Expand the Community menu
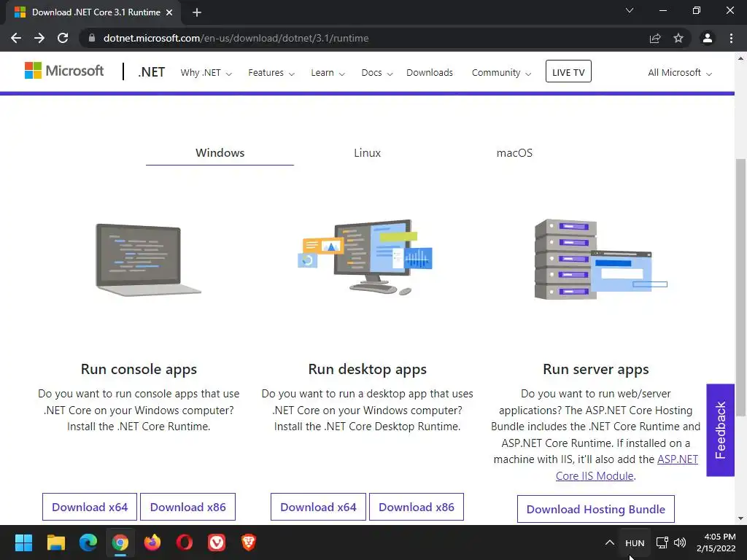747x560 pixels. (x=501, y=73)
